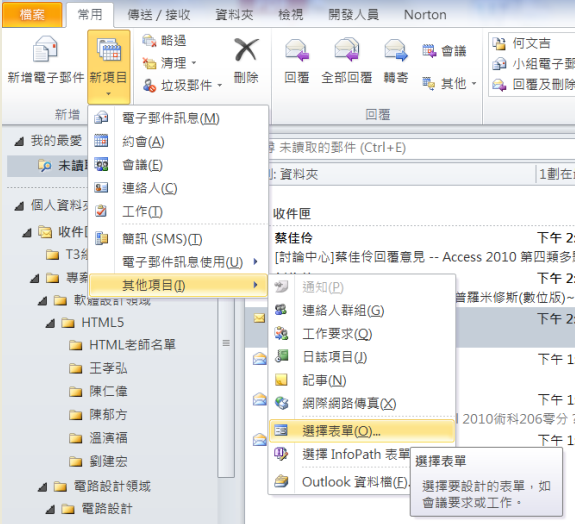
Task: Select 選擇表單(O)... menu entry
Action: (362, 431)
